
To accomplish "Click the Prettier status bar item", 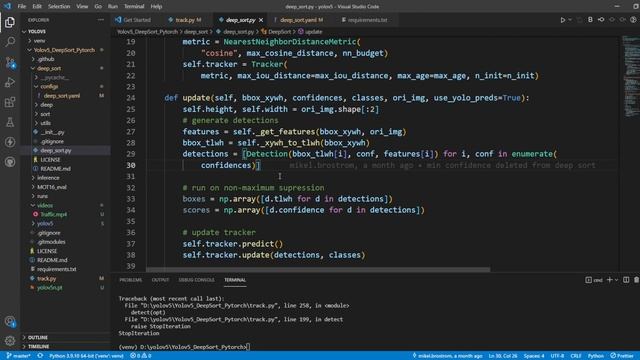I will [622, 356].
